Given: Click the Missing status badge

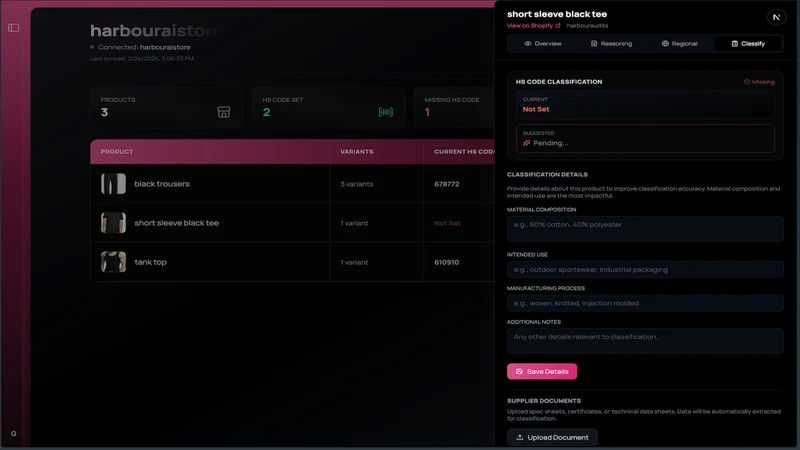Looking at the screenshot, I should 759,82.
